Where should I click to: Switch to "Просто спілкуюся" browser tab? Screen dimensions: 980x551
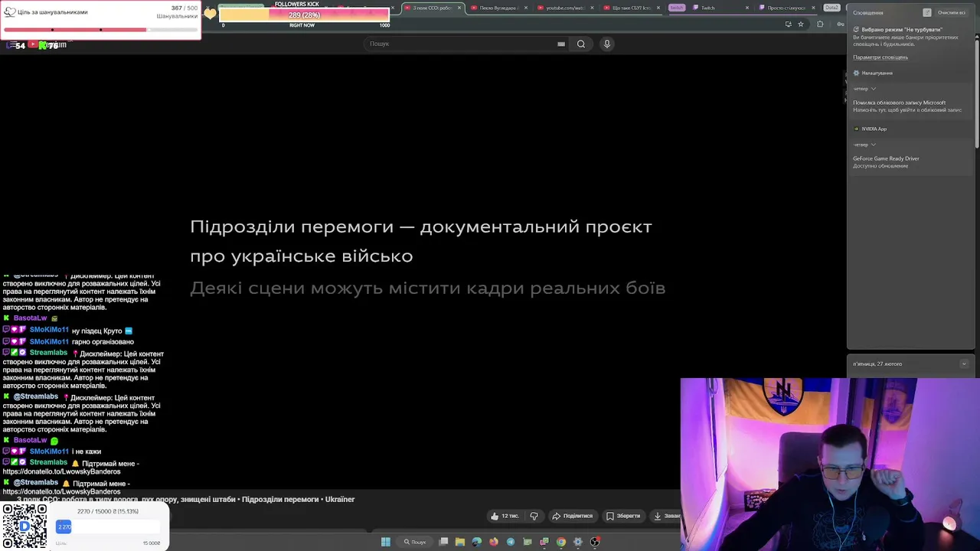click(x=787, y=8)
